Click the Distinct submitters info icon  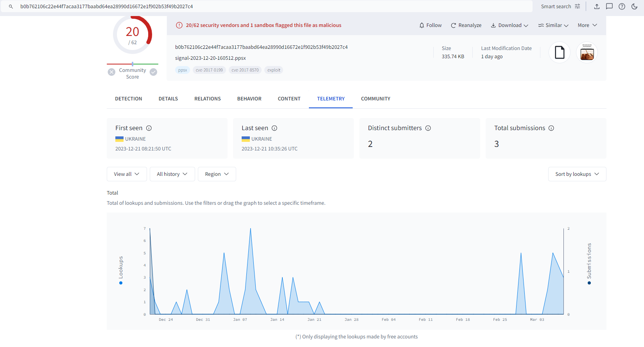428,128
